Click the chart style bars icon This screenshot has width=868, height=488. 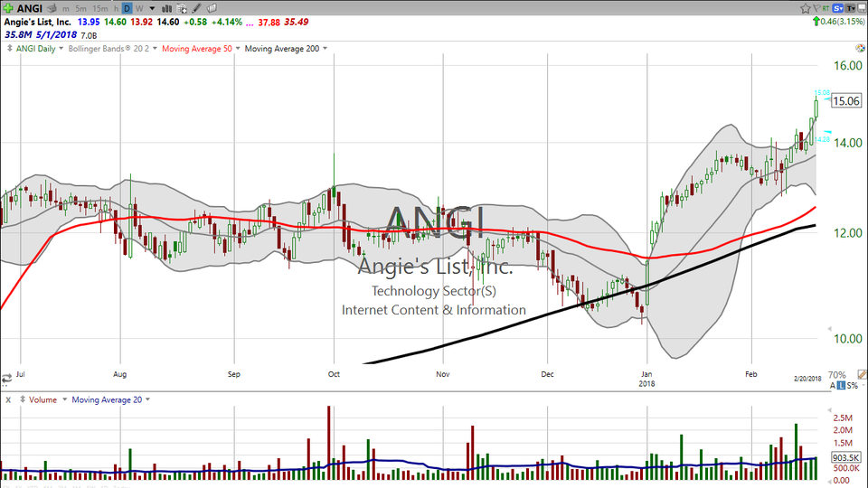click(x=166, y=9)
